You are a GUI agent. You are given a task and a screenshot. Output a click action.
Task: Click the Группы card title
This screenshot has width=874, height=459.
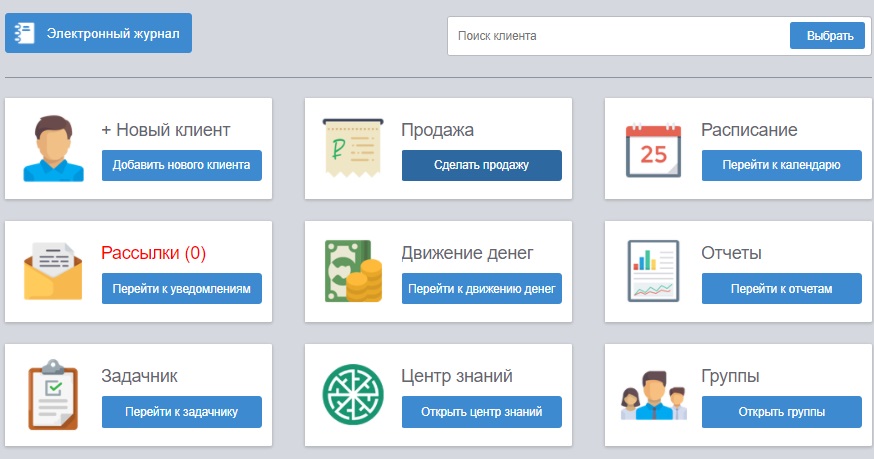[730, 376]
